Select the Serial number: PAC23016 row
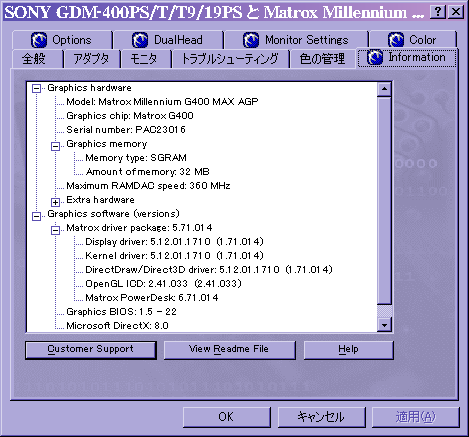The image size is (469, 437). point(126,130)
